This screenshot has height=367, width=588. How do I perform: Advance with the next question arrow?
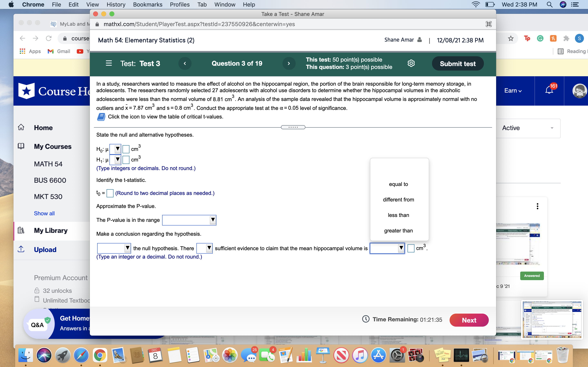pyautogui.click(x=289, y=63)
